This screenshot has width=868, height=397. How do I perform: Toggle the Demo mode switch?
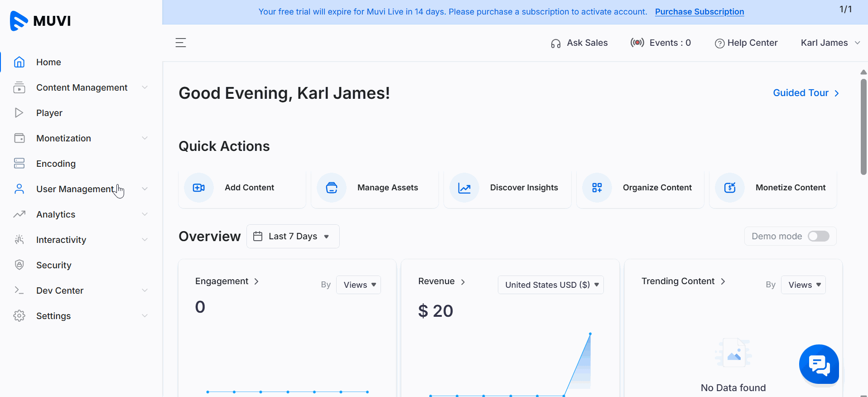819,236
